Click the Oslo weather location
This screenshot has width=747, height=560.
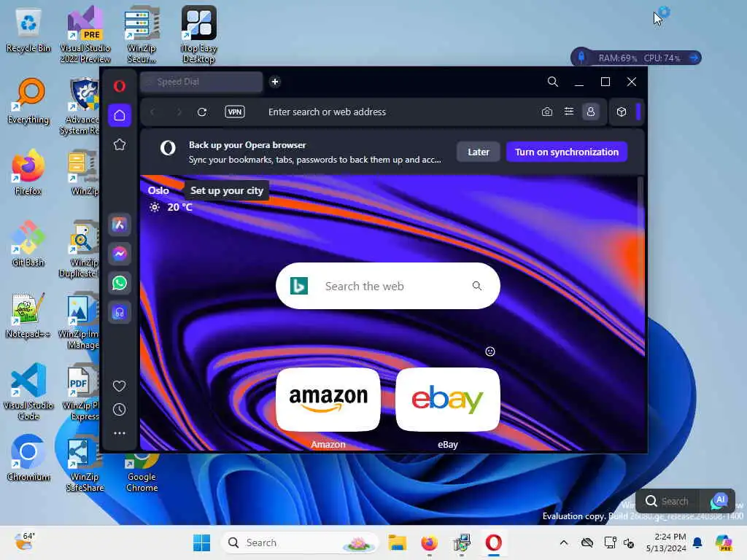pos(158,190)
